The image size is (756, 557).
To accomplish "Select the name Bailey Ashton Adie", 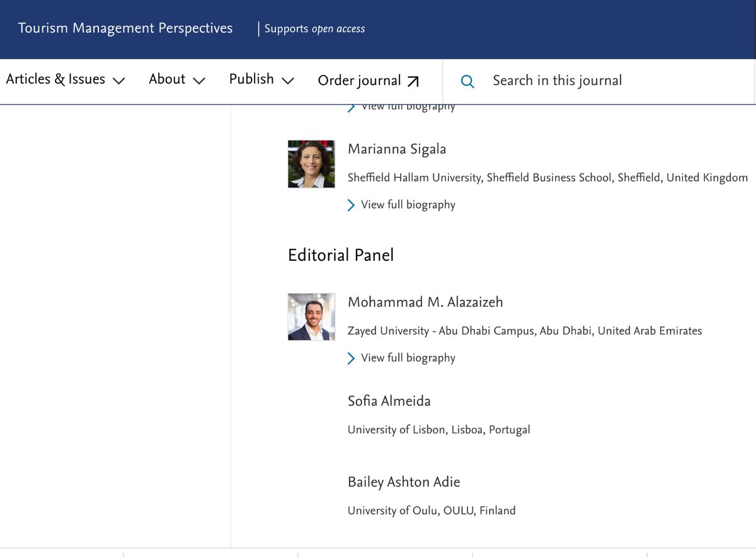I will click(404, 483).
